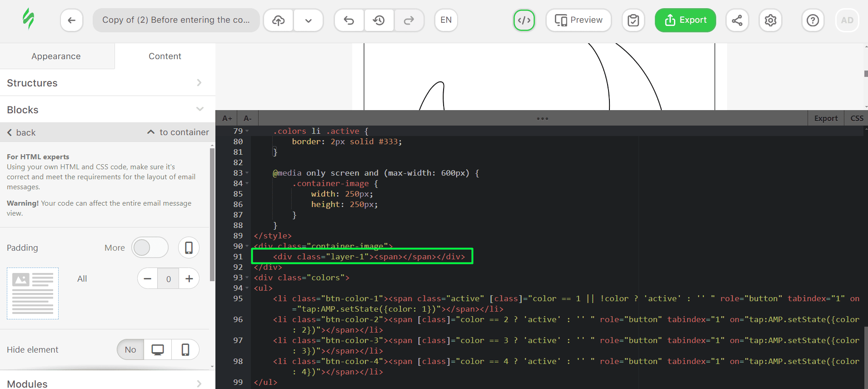Image resolution: width=868 pixels, height=389 pixels.
Task: Open the help question mark icon
Action: pyautogui.click(x=813, y=20)
